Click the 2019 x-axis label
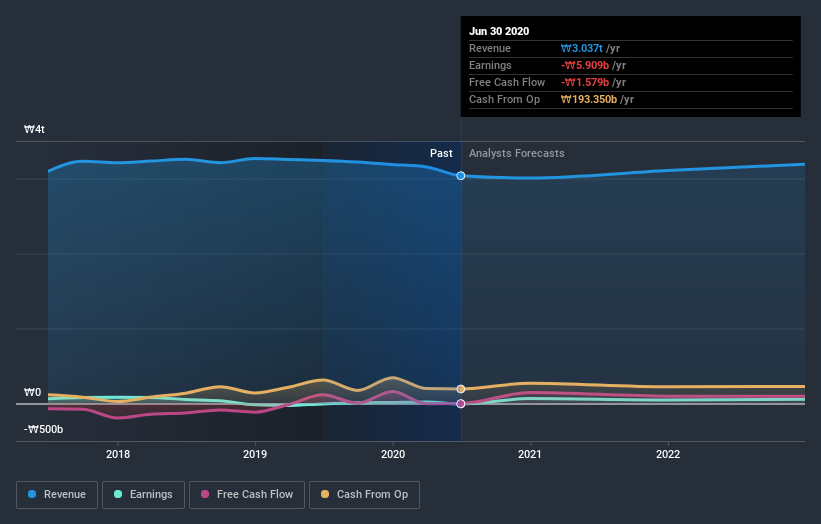Screen dimensions: 821x524 click(255, 454)
